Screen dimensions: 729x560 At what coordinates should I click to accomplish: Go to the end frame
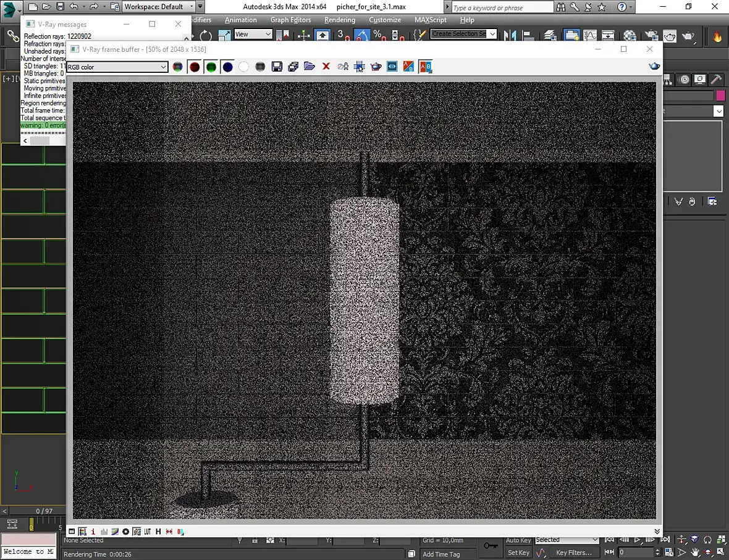click(665, 540)
